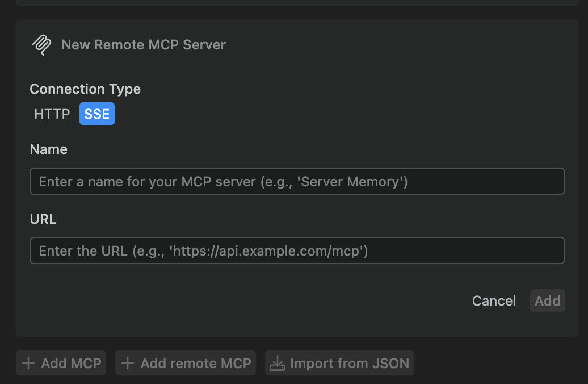Click the Connection Type label
Viewport: 588px width, 384px height.
(x=85, y=89)
